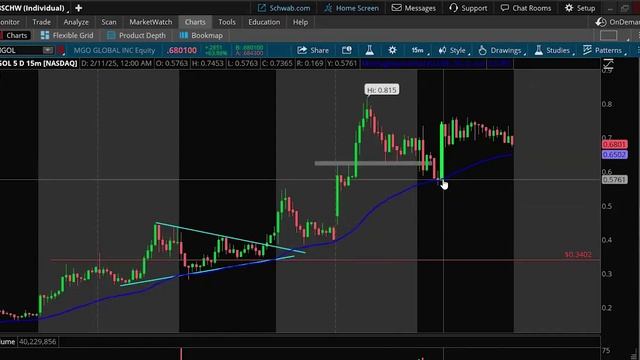Click the OnDemand button
Viewport: 640px width, 360px height.
pyautogui.click(x=618, y=22)
